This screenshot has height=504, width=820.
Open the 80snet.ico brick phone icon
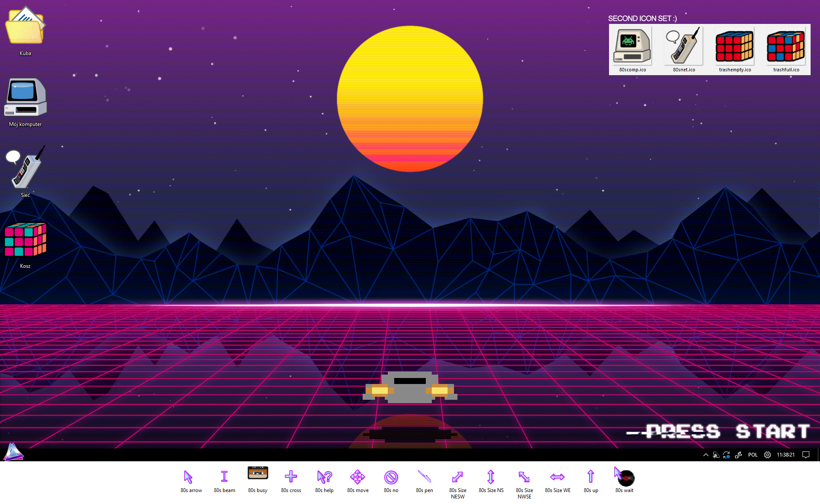tap(683, 45)
